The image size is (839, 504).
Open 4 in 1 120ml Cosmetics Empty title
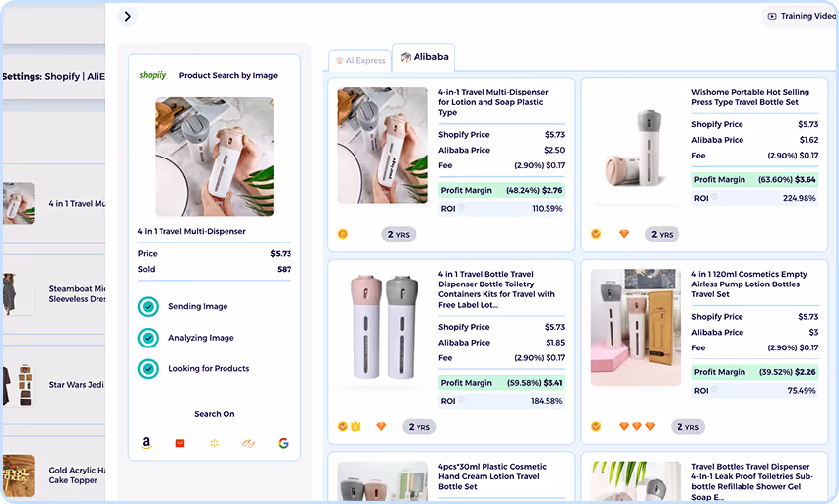point(749,284)
